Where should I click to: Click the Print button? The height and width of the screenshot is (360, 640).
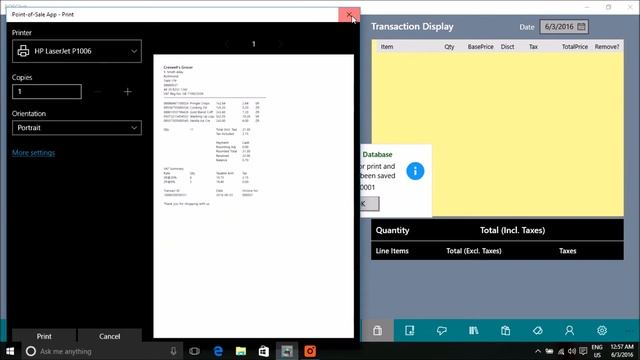[x=44, y=336]
